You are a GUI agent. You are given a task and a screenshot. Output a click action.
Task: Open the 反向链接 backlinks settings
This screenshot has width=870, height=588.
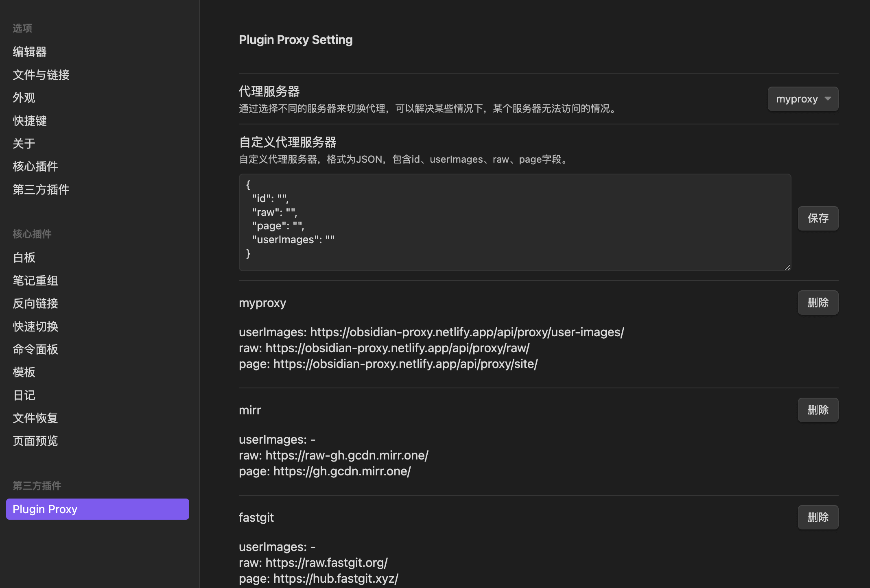tap(35, 303)
